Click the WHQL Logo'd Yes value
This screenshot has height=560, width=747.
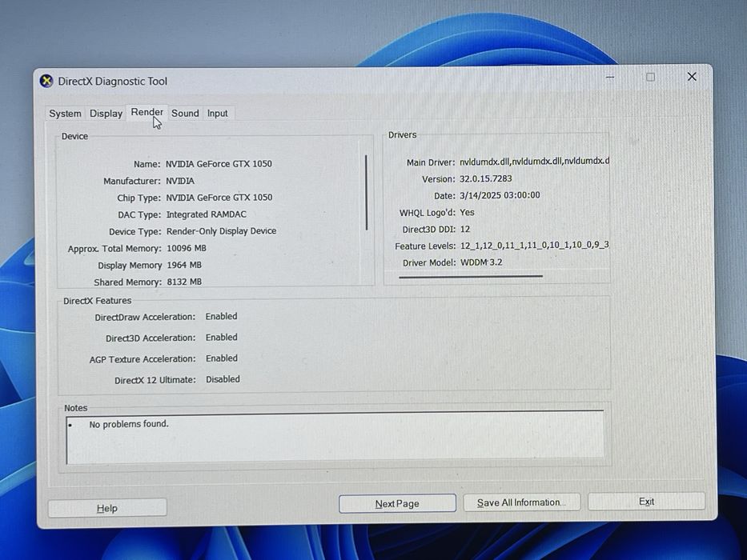(x=467, y=212)
